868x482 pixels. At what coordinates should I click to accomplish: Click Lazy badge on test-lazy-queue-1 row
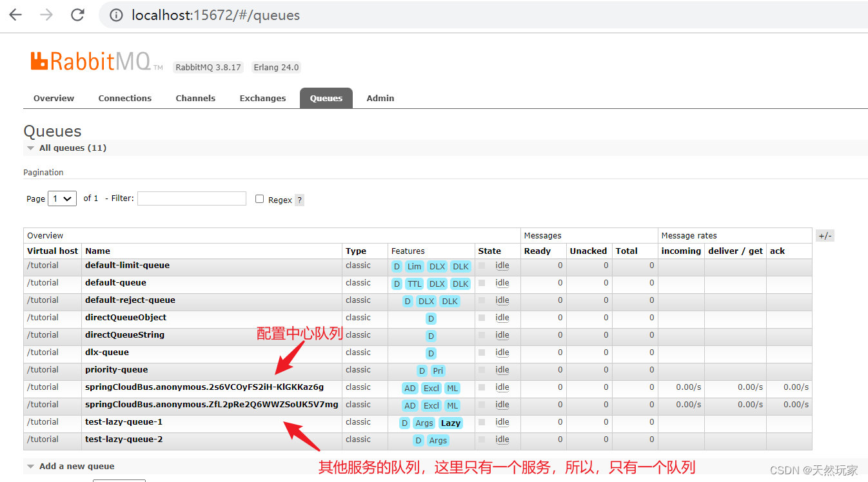(x=451, y=423)
